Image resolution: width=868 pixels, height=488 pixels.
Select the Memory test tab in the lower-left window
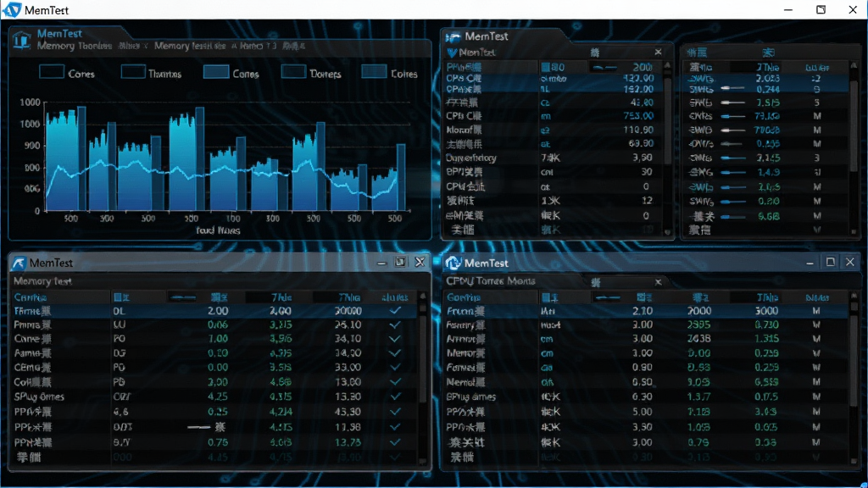(x=42, y=281)
